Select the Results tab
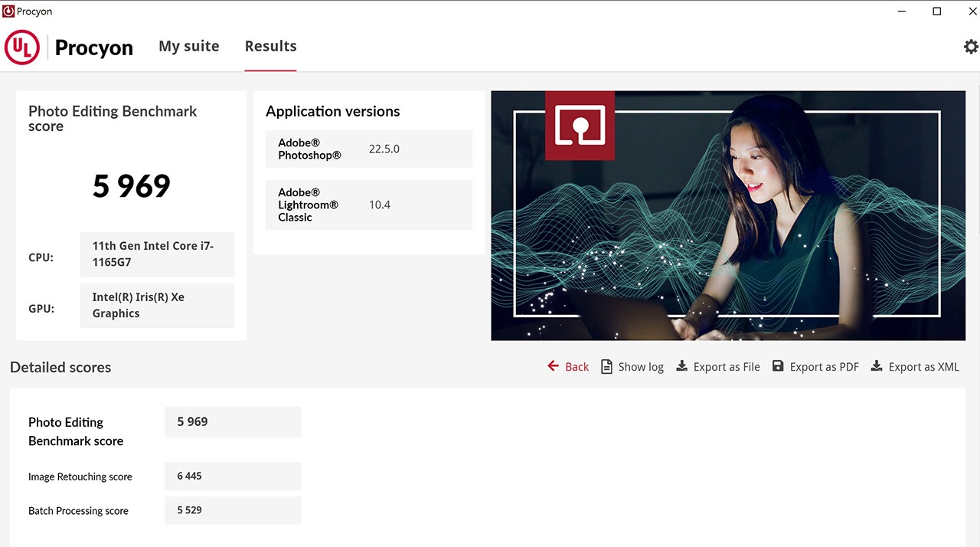Viewport: 980px width, 547px height. (x=270, y=47)
